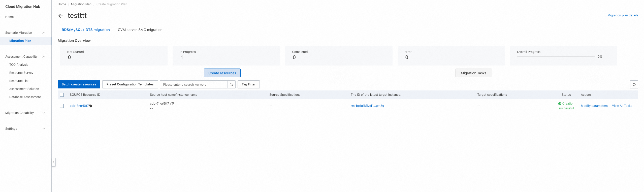Click the Modify parameters link
The height and width of the screenshot is (192, 644).
tap(594, 106)
